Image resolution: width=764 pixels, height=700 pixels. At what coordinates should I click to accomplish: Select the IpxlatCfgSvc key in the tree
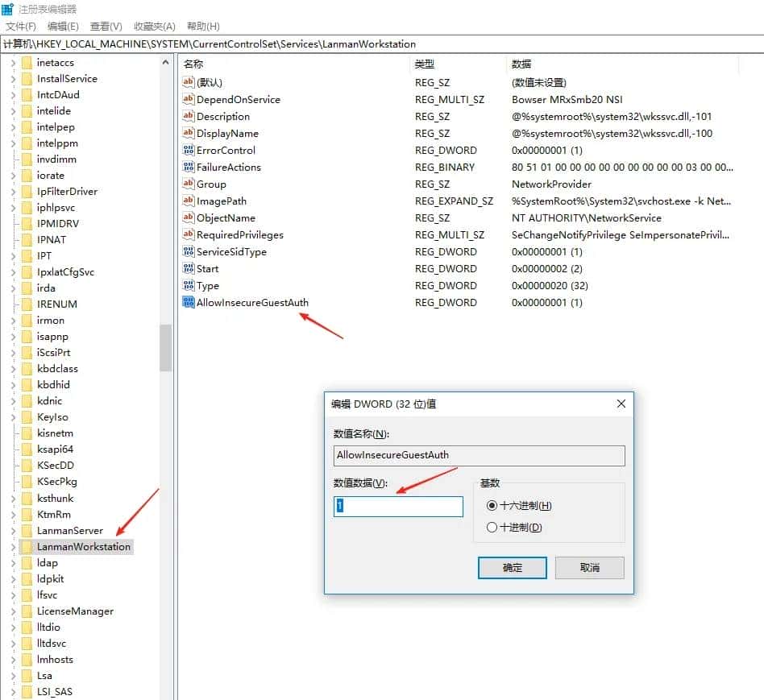point(66,271)
